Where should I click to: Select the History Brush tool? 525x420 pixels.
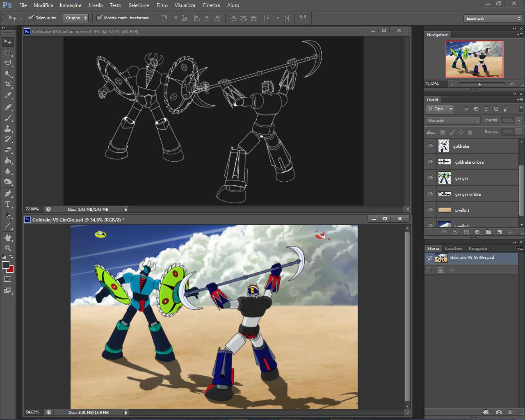(8, 139)
